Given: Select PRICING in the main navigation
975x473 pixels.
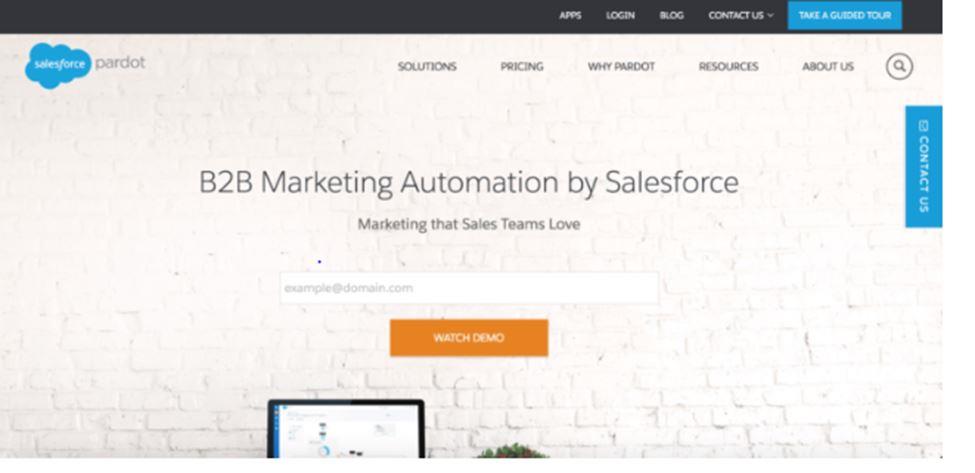Looking at the screenshot, I should coord(522,67).
